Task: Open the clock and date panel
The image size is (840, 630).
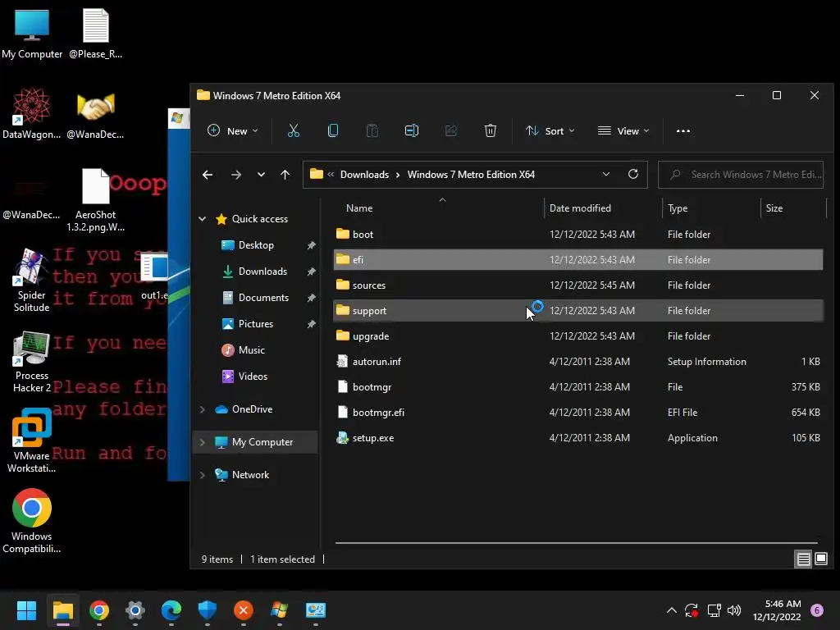Action: (x=776, y=610)
